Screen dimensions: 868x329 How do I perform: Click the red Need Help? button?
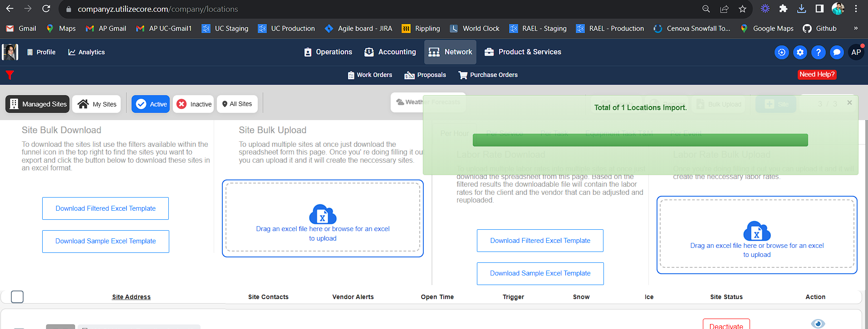[x=817, y=74]
